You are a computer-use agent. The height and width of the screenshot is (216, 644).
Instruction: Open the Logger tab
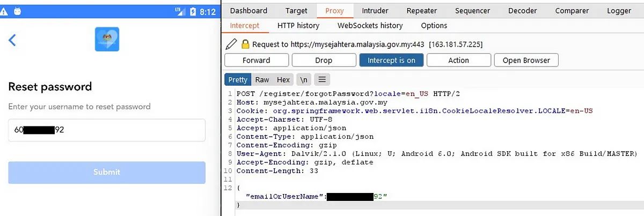[x=619, y=11]
